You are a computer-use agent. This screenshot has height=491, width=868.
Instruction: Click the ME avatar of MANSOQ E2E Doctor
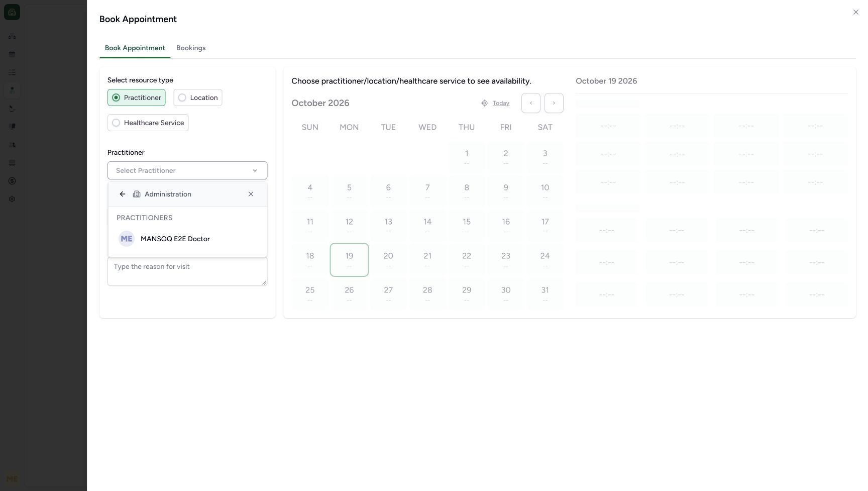(x=127, y=239)
